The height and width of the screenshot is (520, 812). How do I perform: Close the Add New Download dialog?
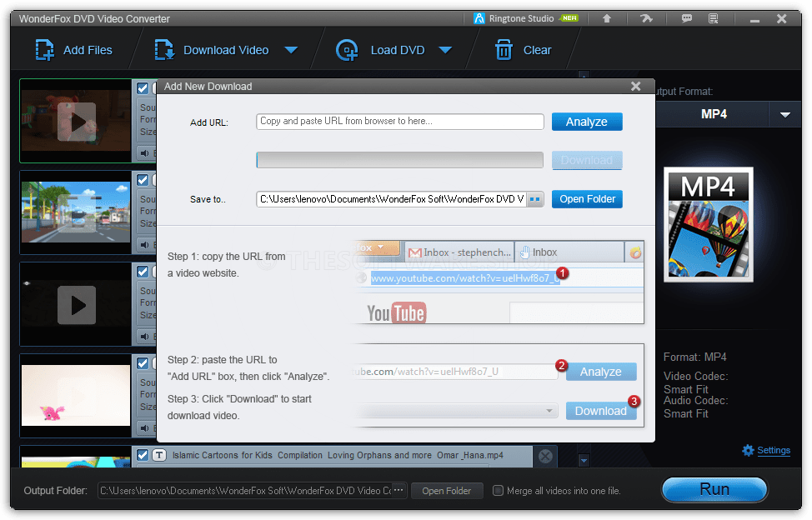tap(636, 87)
